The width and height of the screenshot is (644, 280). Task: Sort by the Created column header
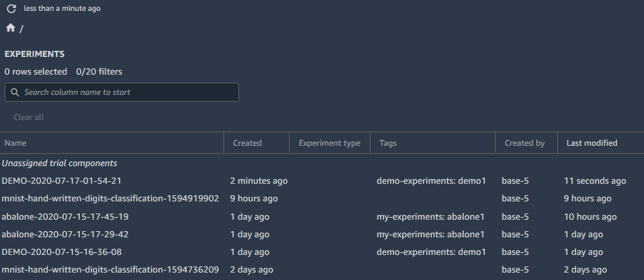(x=247, y=143)
